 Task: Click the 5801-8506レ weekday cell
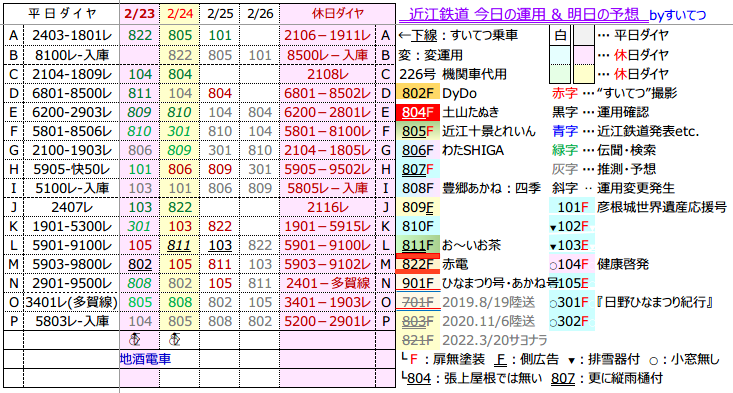pyautogui.click(x=72, y=131)
